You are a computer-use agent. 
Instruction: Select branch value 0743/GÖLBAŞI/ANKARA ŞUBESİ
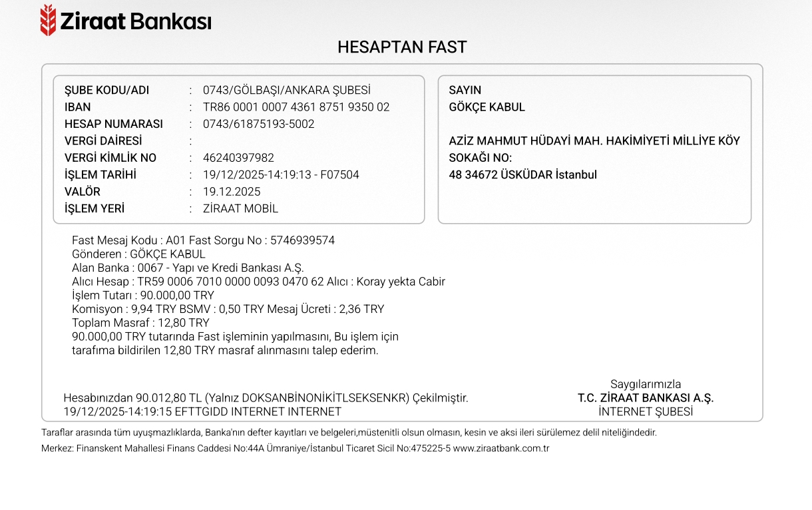pyautogui.click(x=287, y=91)
